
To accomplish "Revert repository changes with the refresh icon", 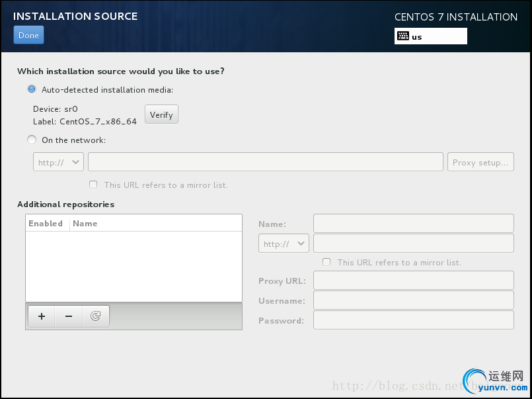I will pyautogui.click(x=96, y=316).
